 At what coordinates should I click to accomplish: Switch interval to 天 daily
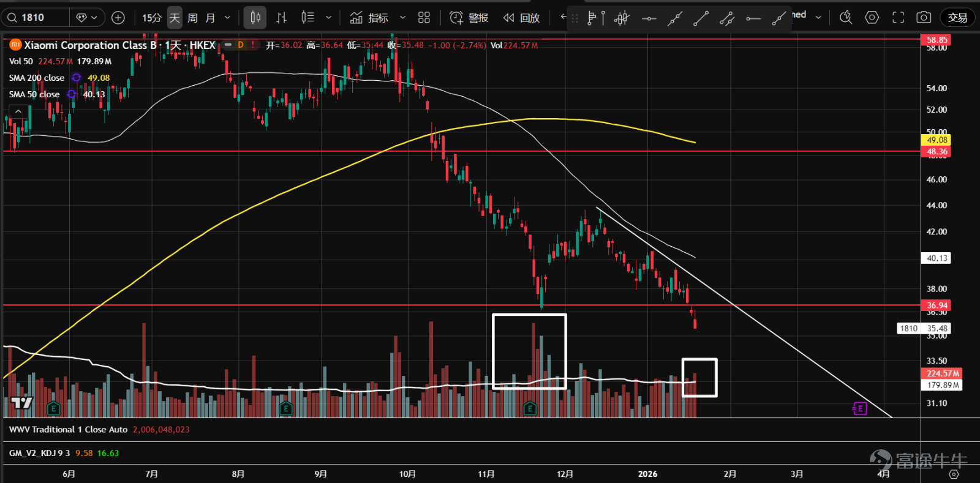click(175, 18)
